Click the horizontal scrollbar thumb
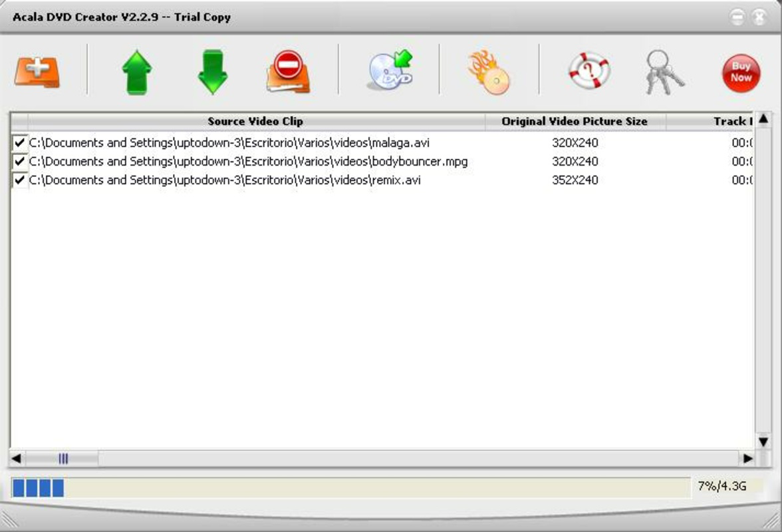 (x=63, y=458)
